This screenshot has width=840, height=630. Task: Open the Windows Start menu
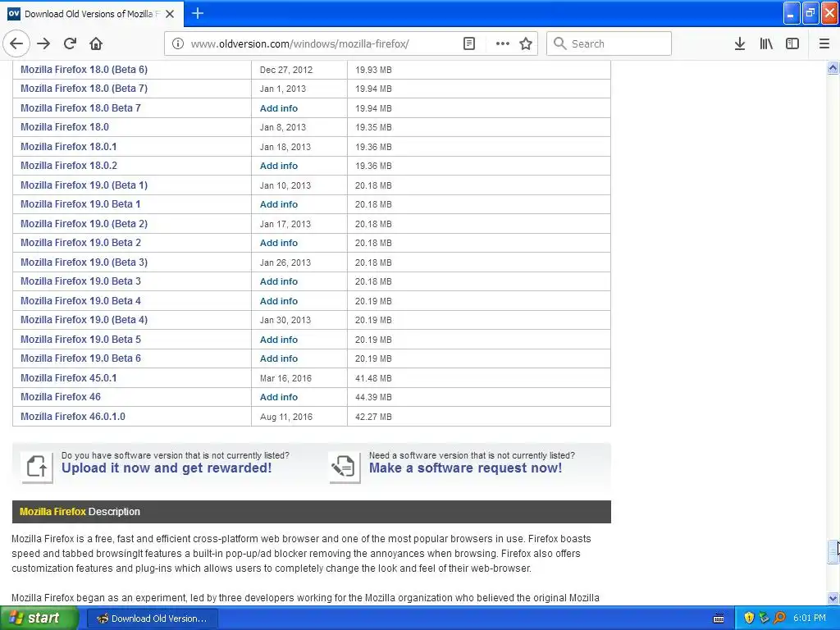pos(39,619)
